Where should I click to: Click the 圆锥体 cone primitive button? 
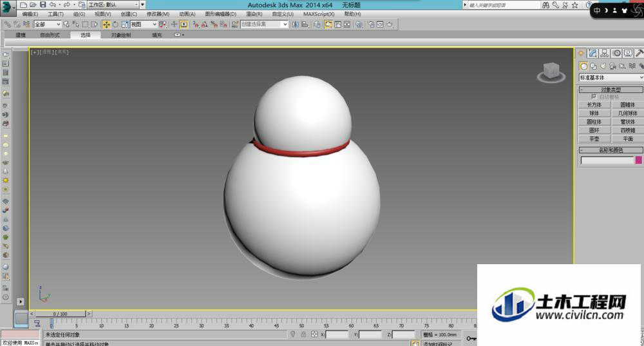627,105
